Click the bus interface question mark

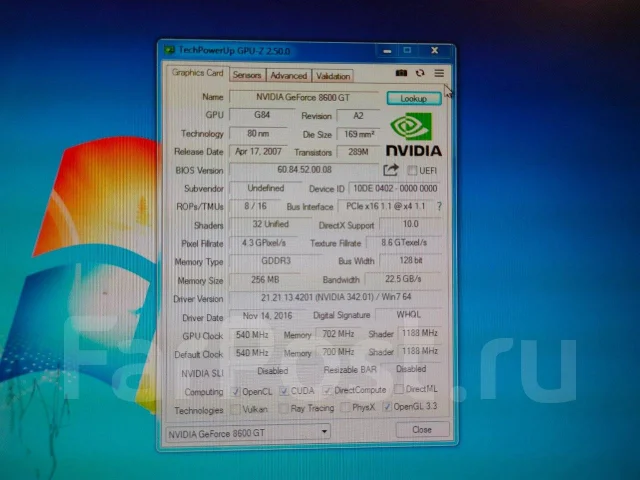pos(439,207)
